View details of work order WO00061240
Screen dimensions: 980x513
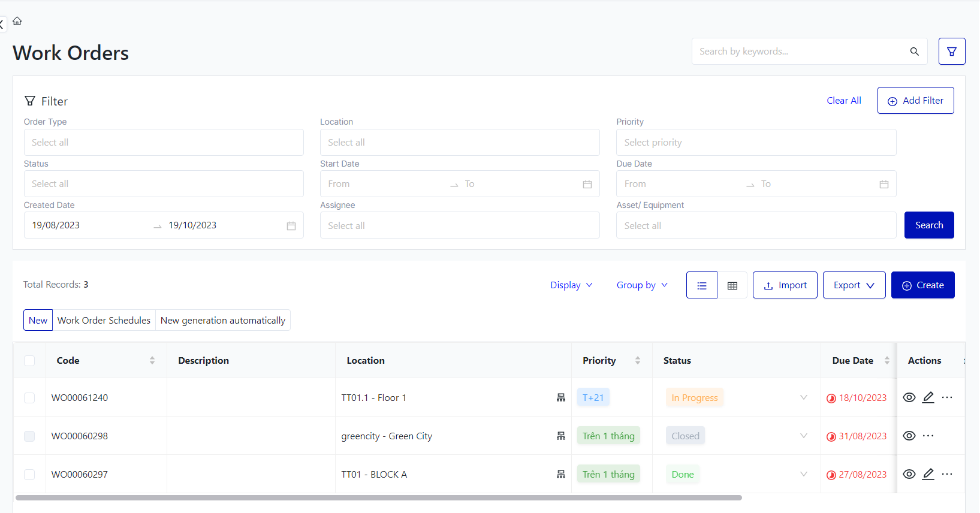[x=909, y=397]
